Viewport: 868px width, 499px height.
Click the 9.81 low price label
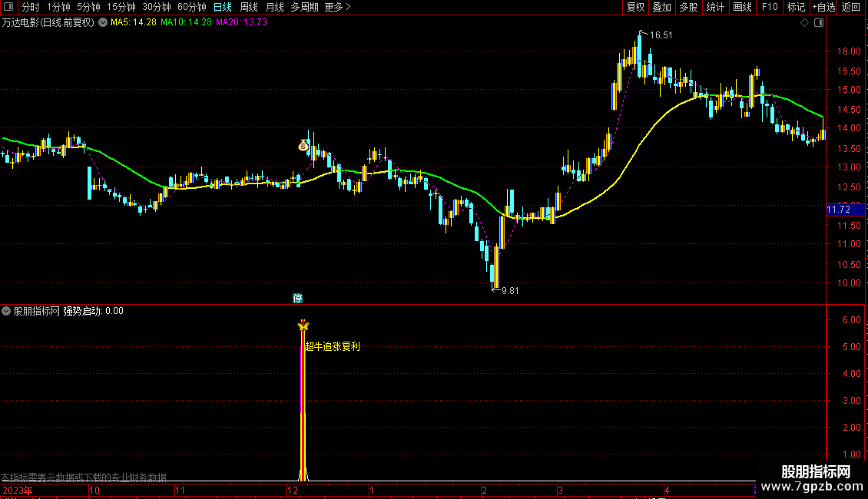(510, 290)
